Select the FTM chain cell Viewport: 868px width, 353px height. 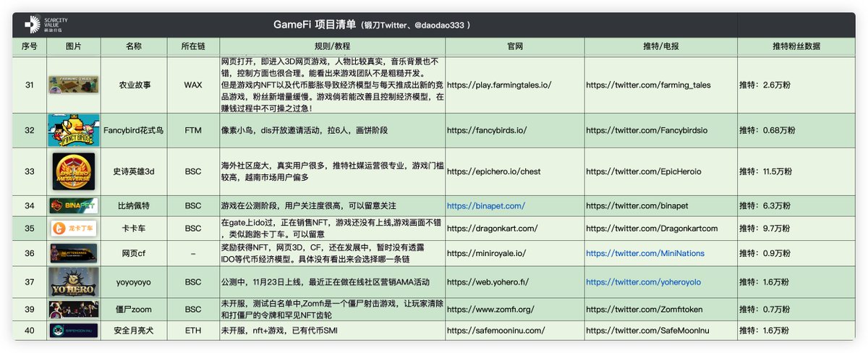pyautogui.click(x=193, y=131)
